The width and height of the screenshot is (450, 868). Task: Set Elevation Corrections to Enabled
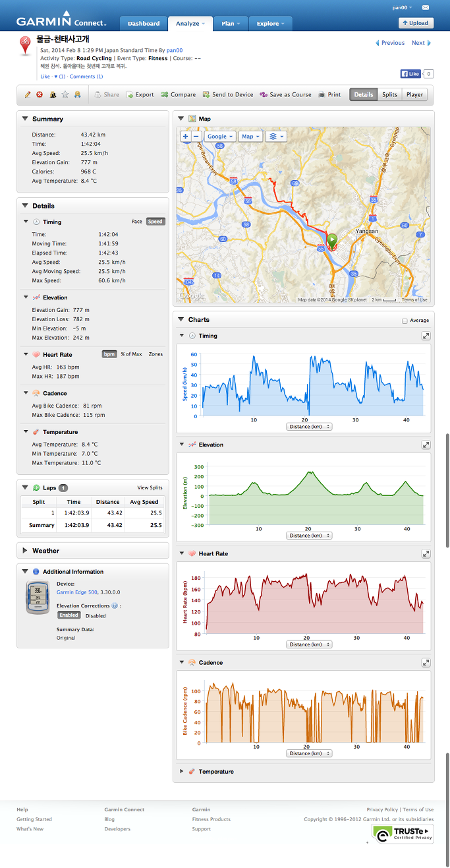click(x=69, y=615)
